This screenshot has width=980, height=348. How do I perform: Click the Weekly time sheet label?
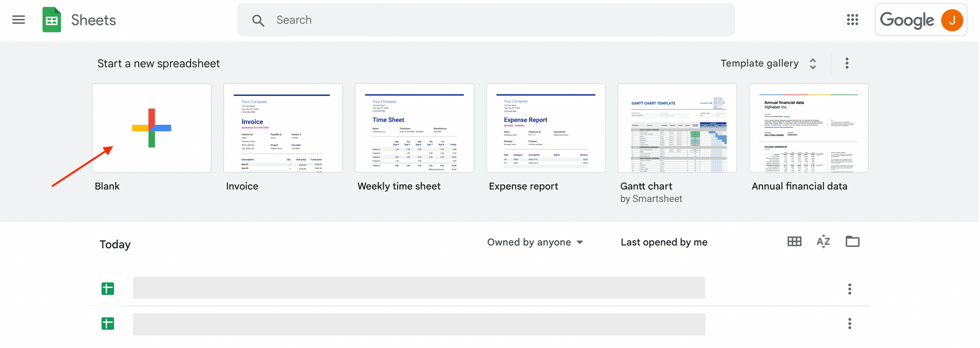tap(399, 186)
